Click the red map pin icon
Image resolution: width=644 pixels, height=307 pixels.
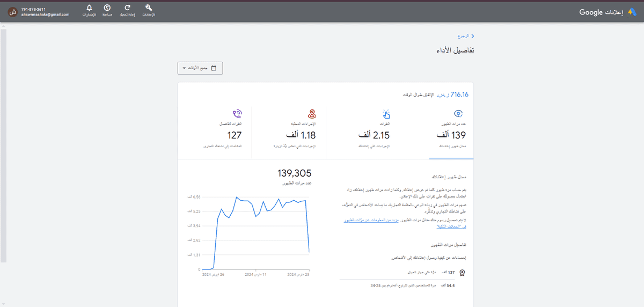coord(311,114)
